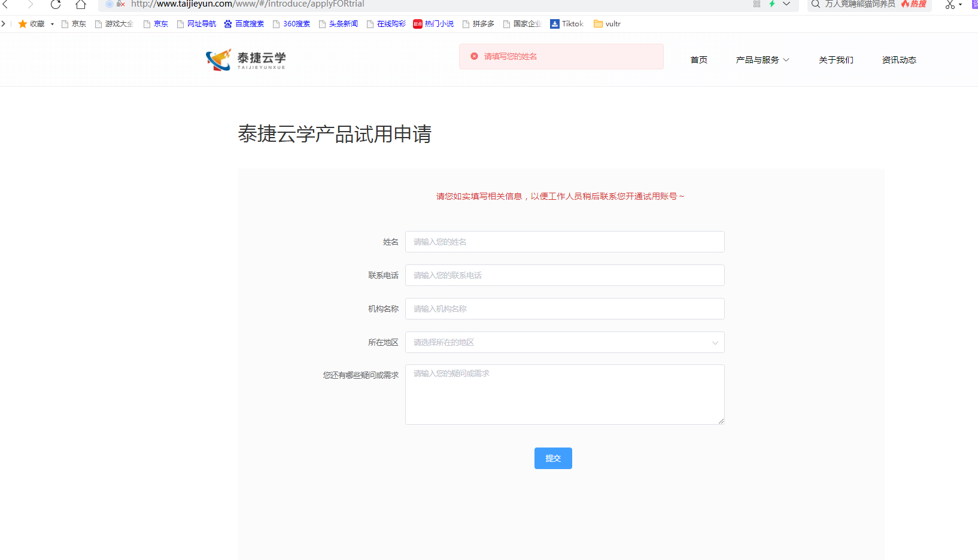This screenshot has width=978, height=560.
Task: Expand the address bar dropdown chevron
Action: click(x=786, y=4)
